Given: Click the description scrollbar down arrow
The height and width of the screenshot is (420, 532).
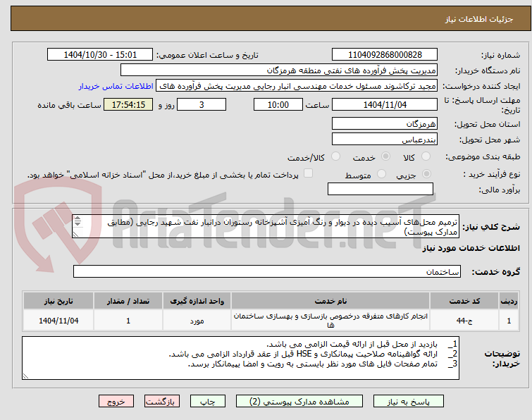Looking at the screenshot, I should point(78,223).
